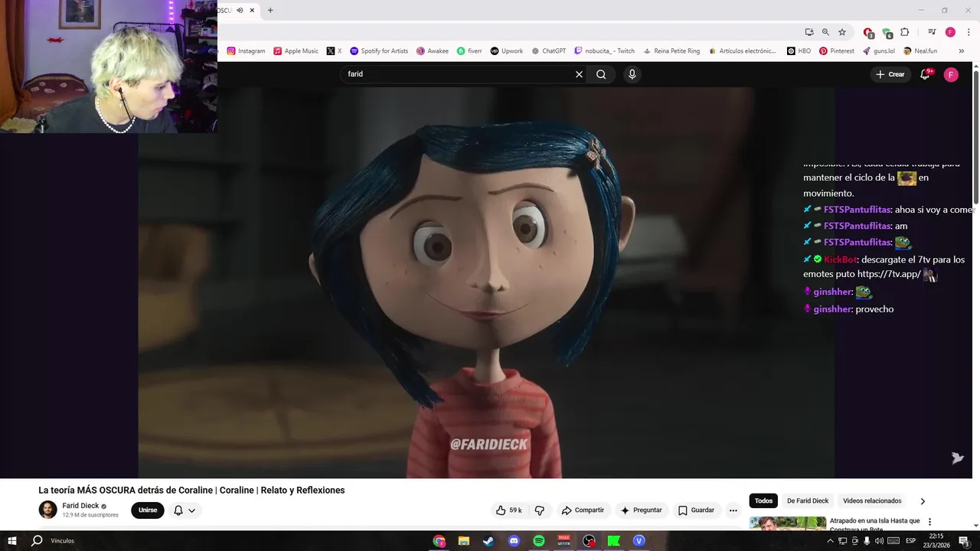Open Voicemeeter from the taskbar
Image resolution: width=980 pixels, height=551 pixels.
pos(564,541)
